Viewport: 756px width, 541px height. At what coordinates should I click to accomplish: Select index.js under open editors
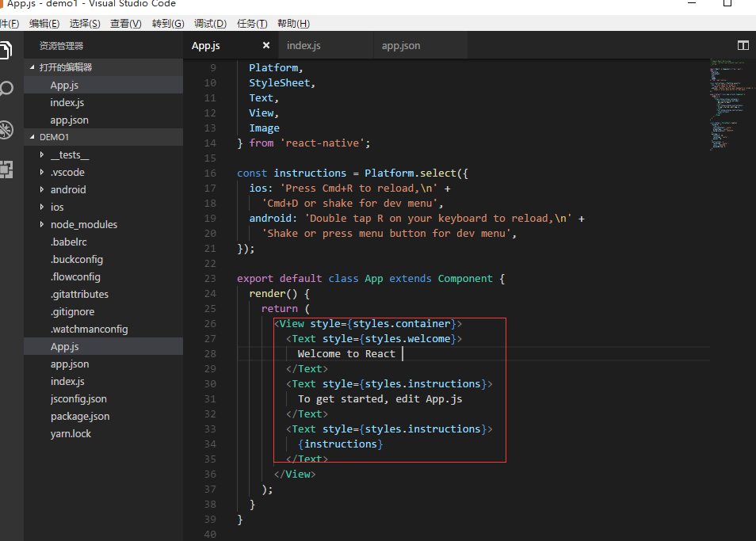(x=103, y=103)
